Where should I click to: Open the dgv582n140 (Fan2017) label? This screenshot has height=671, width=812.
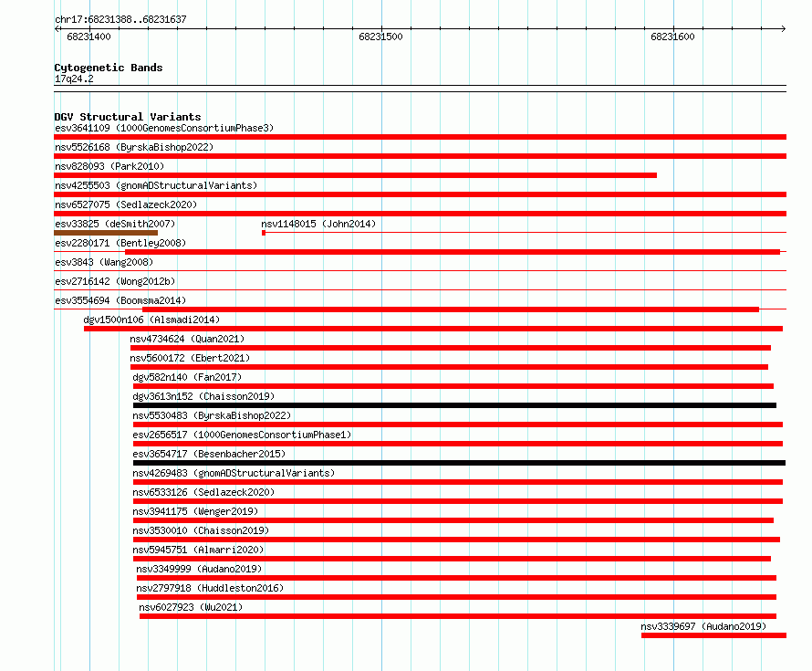tap(187, 377)
